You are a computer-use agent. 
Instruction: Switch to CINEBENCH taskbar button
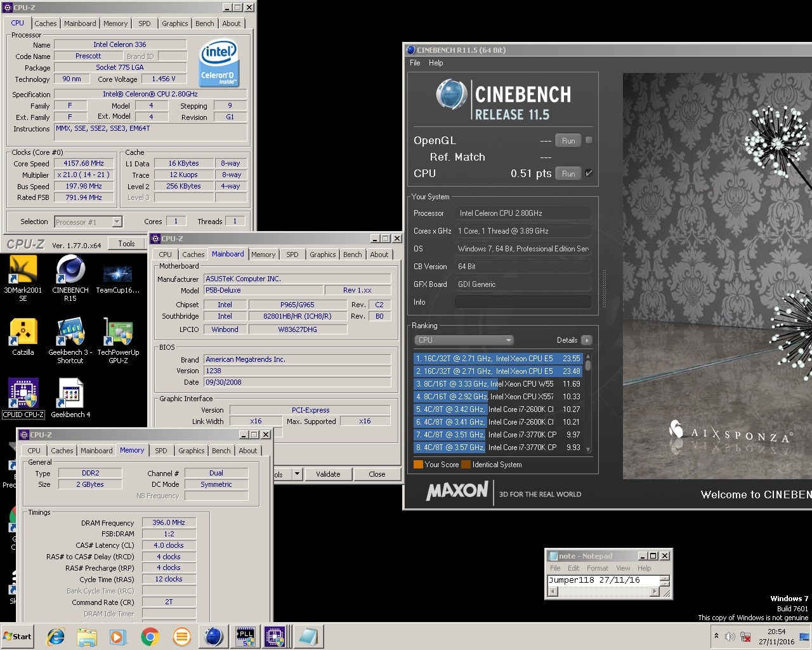pyautogui.click(x=214, y=637)
